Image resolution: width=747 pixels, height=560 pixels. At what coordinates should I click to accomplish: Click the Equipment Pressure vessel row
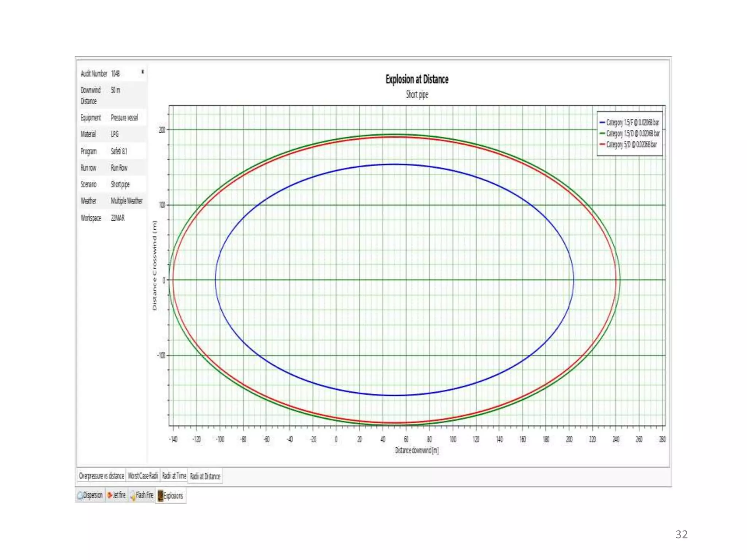pos(111,118)
